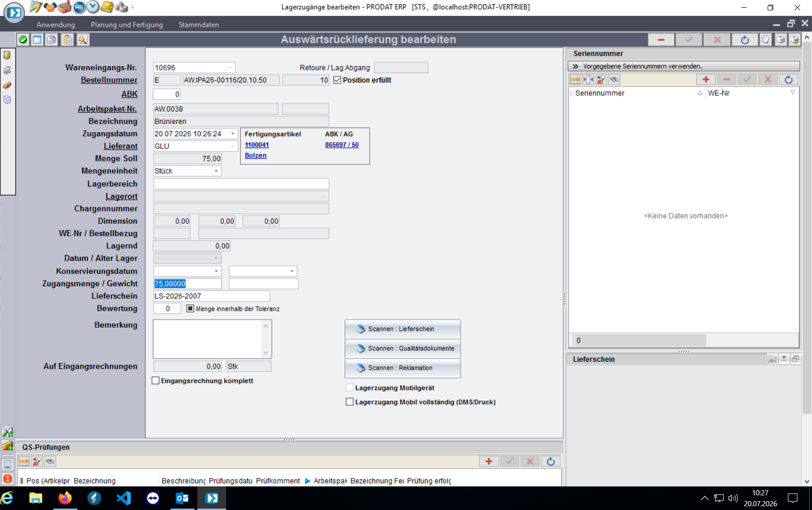Screen dimensions: 812x510
Task: Open the MR round quick-launch icon
Action: (79, 7)
